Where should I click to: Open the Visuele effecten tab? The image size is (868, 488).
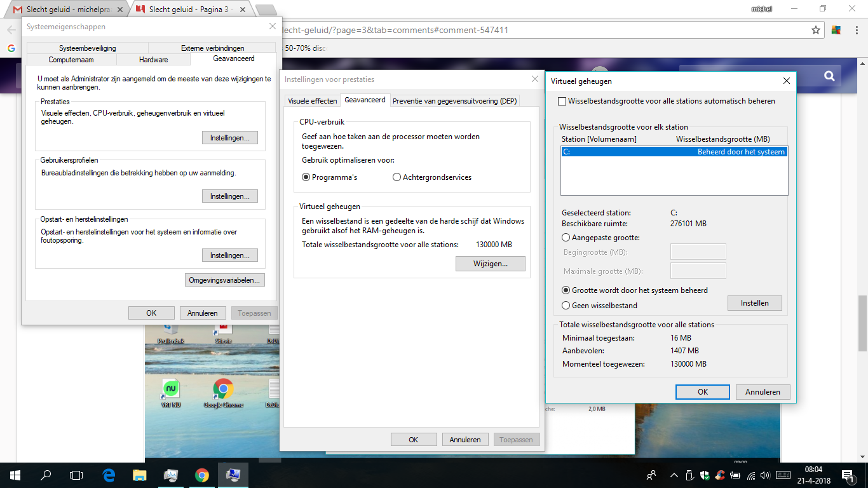(x=313, y=101)
